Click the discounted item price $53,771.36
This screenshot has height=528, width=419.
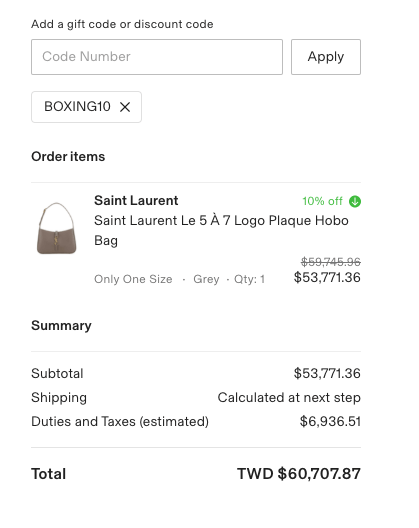(x=327, y=277)
